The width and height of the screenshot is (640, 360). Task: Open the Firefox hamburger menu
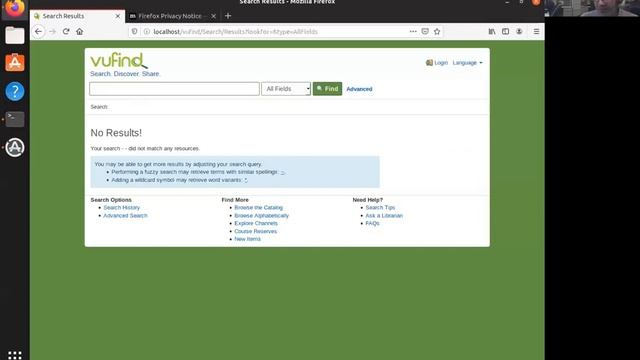[536, 31]
